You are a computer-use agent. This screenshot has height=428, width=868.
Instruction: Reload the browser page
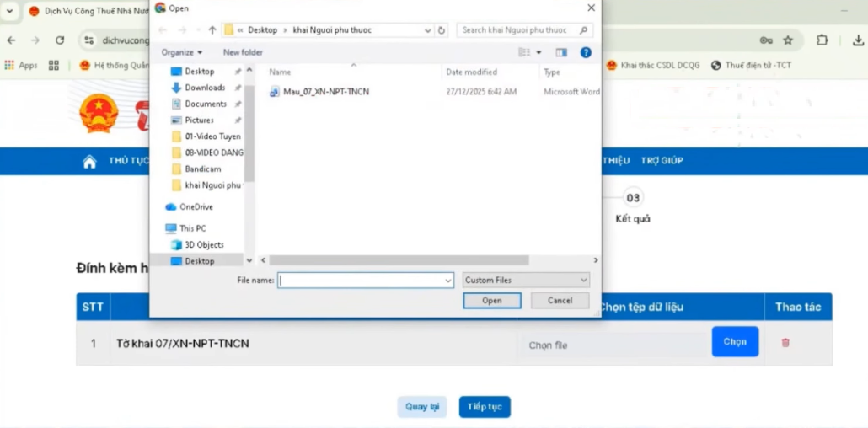coord(60,40)
